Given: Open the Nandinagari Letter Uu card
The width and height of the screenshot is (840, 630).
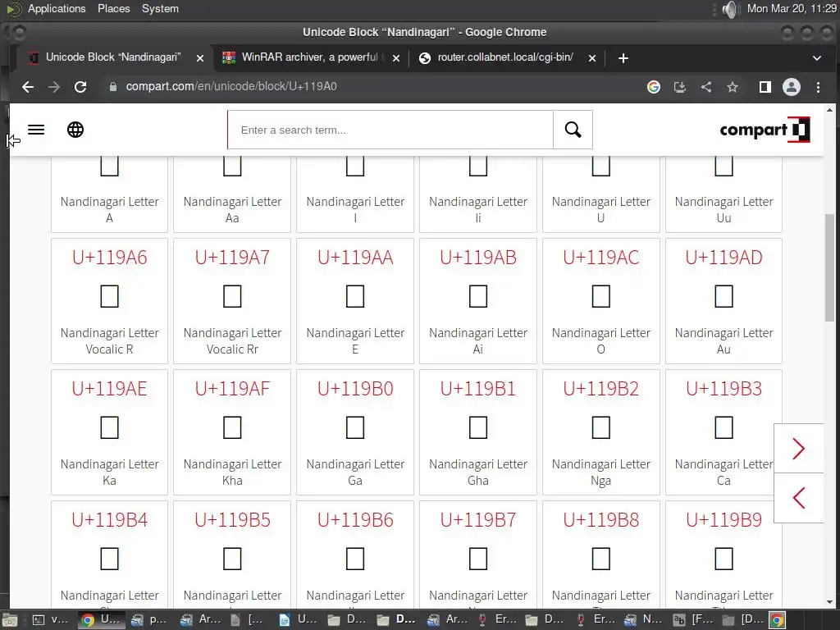Looking at the screenshot, I should click(x=724, y=194).
